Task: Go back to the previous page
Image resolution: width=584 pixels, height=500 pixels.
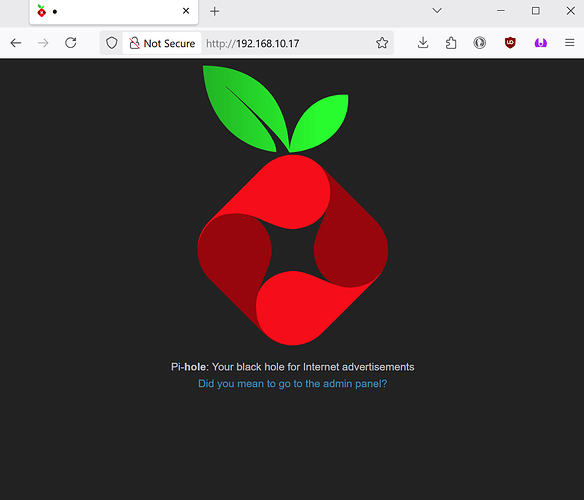Action: coord(16,43)
